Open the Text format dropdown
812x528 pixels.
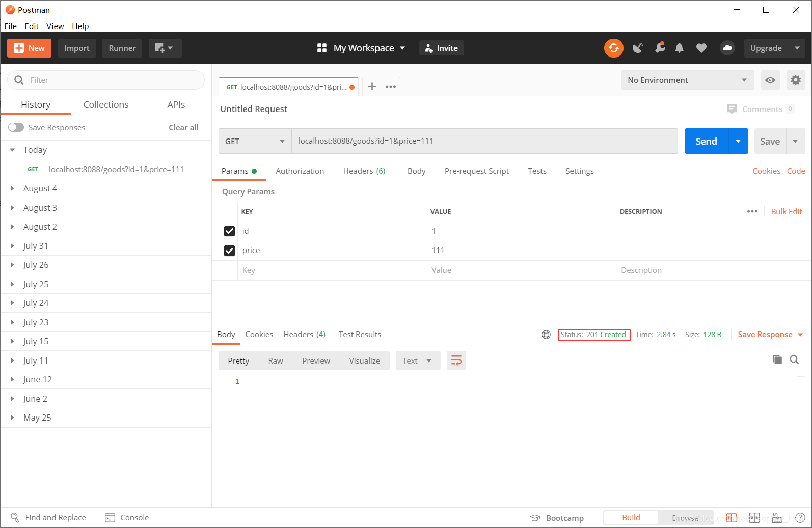(418, 360)
